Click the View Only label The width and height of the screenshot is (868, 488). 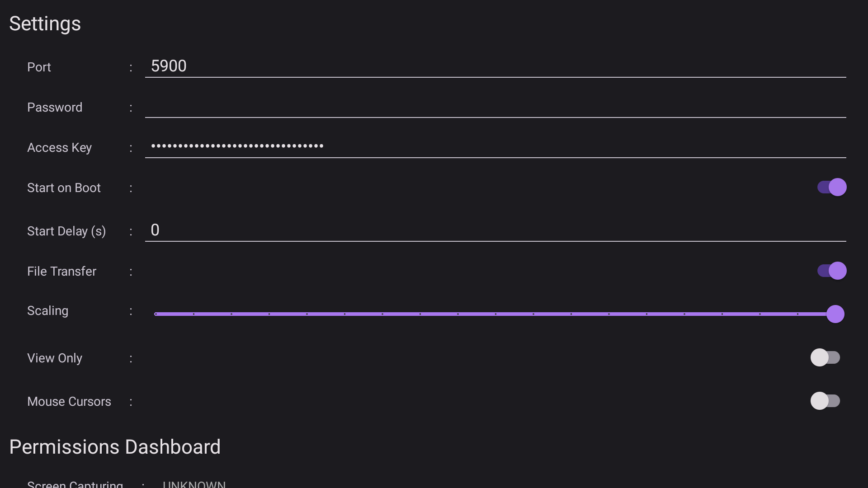coord(55,358)
